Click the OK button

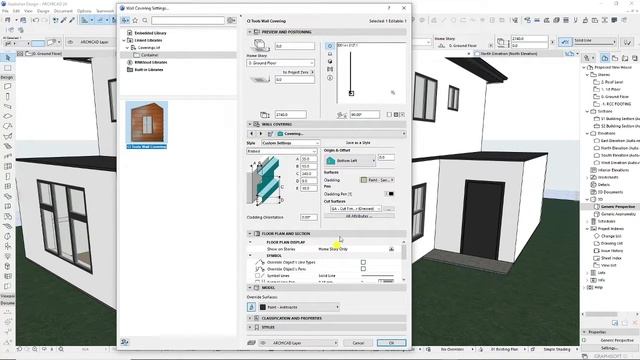coord(391,343)
